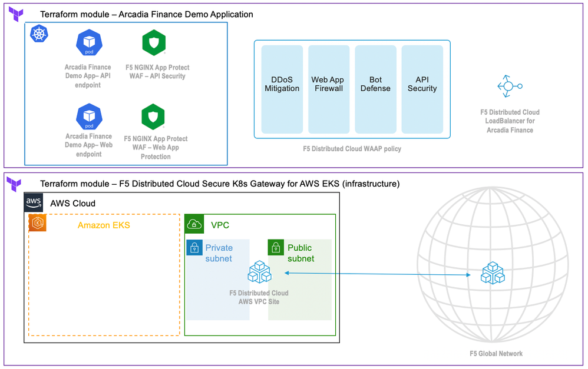Select the DDoS Mitigation block
The height and width of the screenshot is (369, 588).
coord(282,89)
